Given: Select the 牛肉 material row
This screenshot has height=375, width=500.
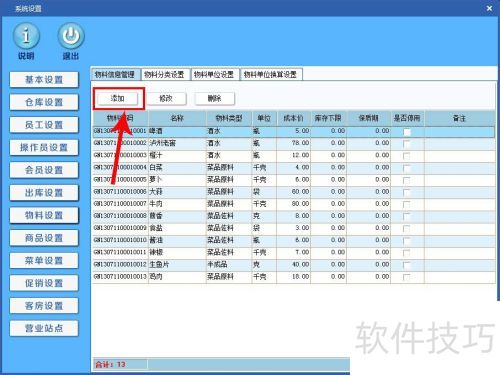Looking at the screenshot, I should 293,204.
